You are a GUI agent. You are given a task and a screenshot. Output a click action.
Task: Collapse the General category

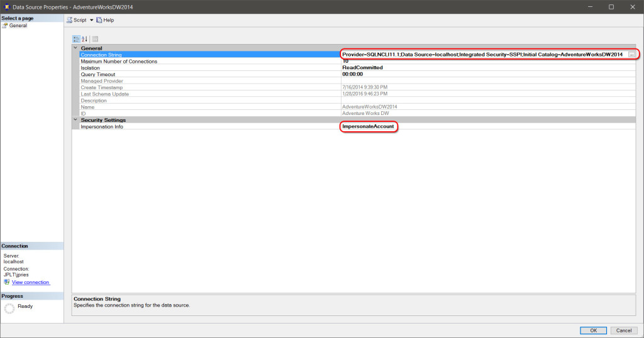coord(76,48)
